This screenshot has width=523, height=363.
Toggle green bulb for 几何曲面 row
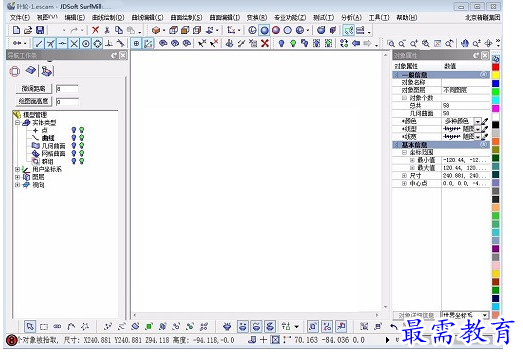(81, 146)
